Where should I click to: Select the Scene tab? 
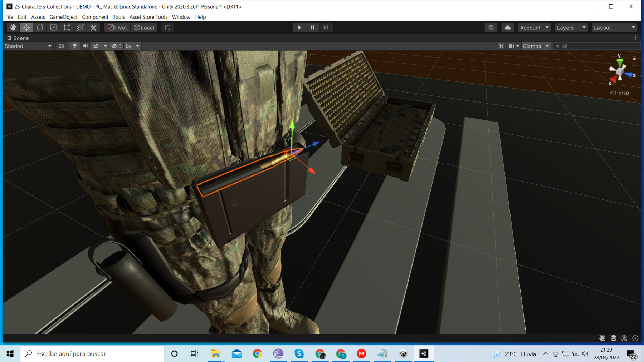pos(18,38)
